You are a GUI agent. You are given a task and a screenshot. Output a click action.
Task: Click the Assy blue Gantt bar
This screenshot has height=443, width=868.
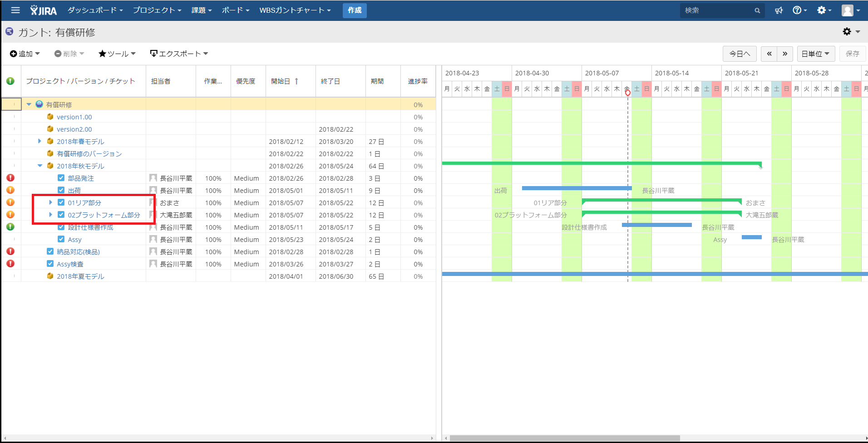click(x=752, y=237)
